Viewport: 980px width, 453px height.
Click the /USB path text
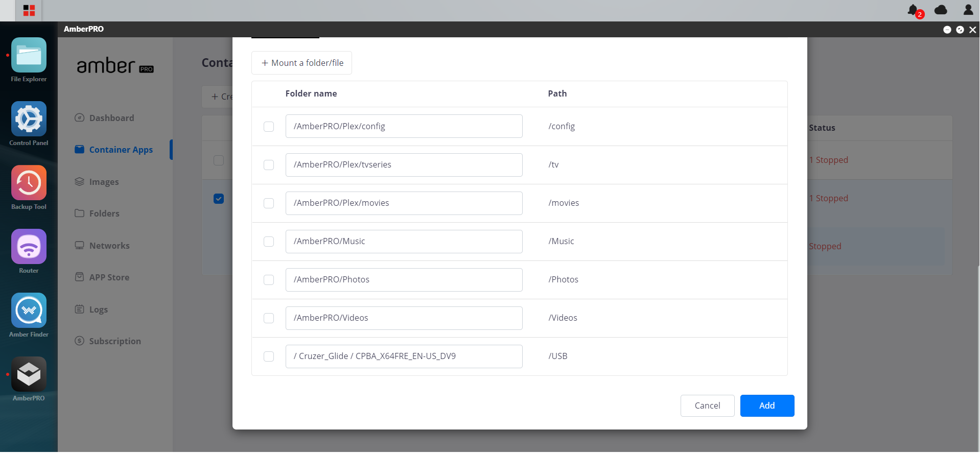point(557,356)
